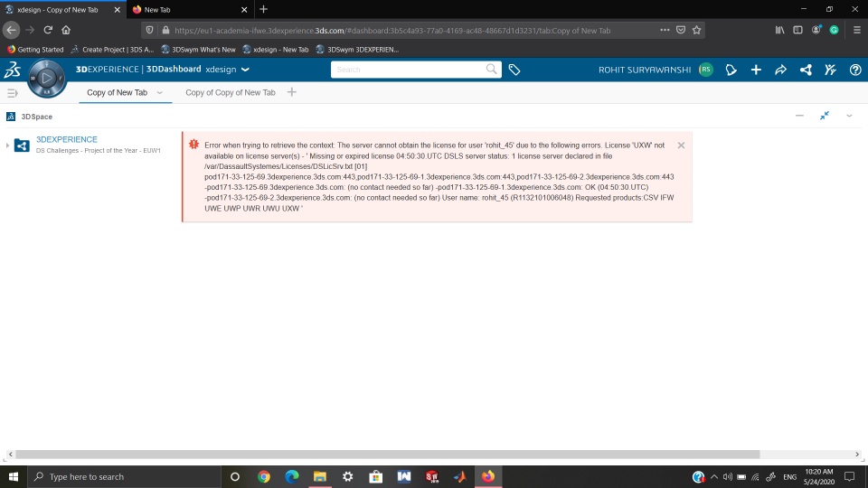Dismiss the license error message
Screen dimensions: 868x488
coord(681,145)
